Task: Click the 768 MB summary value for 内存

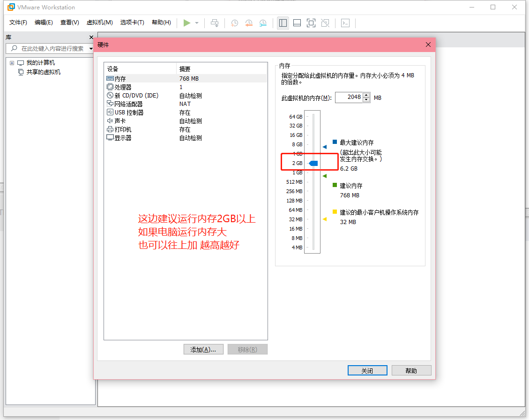Action: pyautogui.click(x=189, y=79)
